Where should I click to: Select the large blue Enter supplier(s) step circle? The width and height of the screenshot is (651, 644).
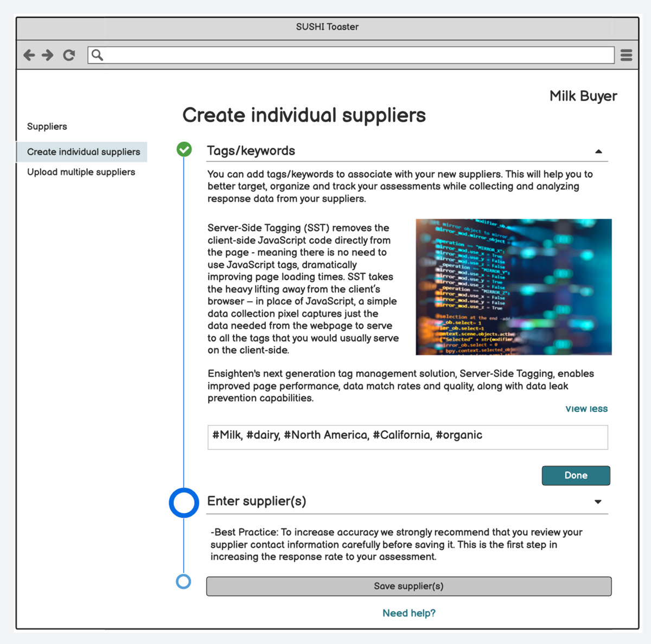(184, 502)
